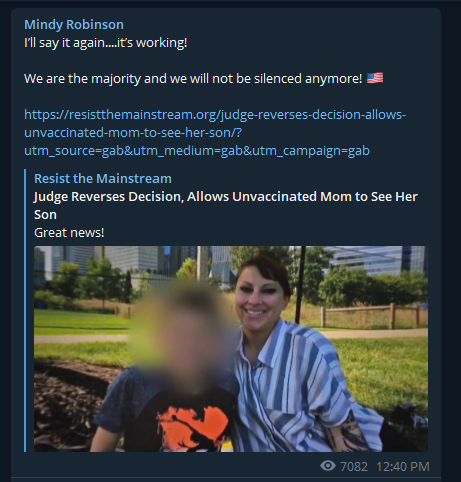Select the Resist the Mainstream preview site name
The width and height of the screenshot is (461, 482).
coord(103,179)
